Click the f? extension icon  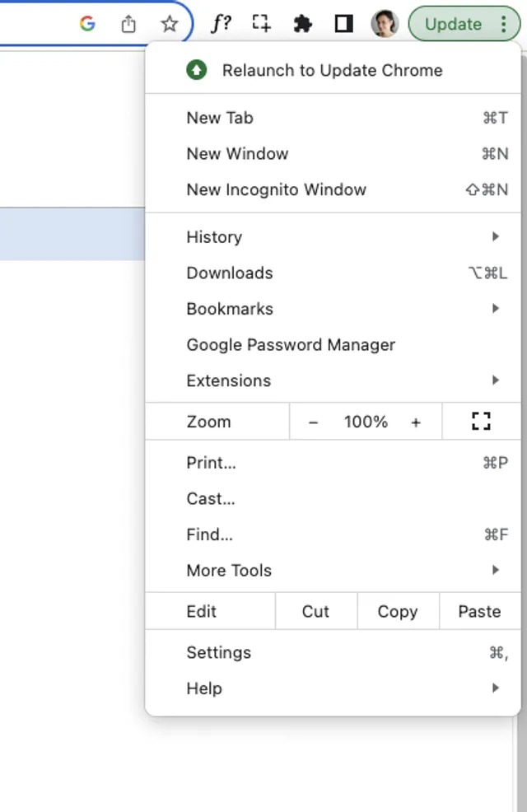220,24
